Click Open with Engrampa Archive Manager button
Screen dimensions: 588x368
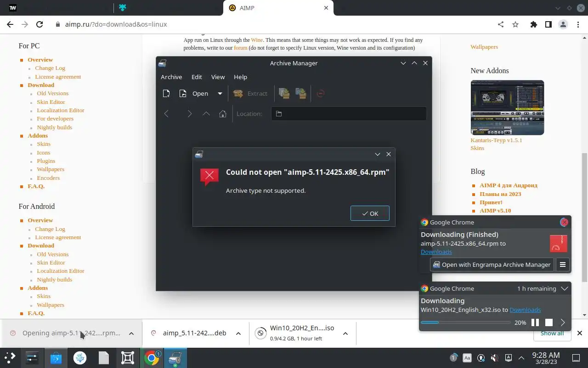click(492, 264)
